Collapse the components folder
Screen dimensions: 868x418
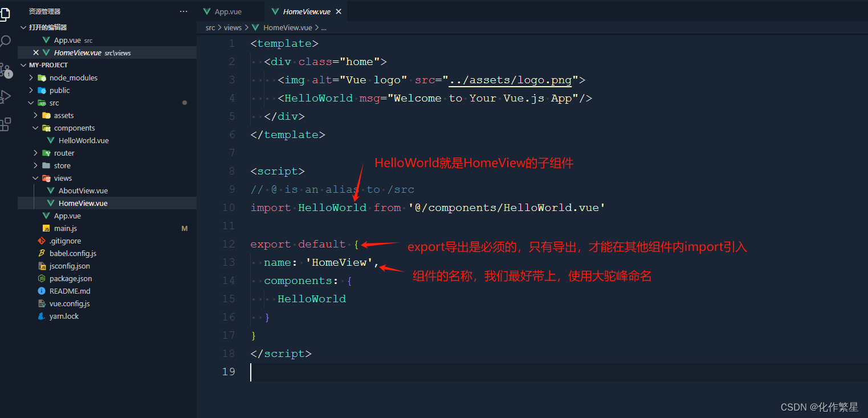click(36, 128)
